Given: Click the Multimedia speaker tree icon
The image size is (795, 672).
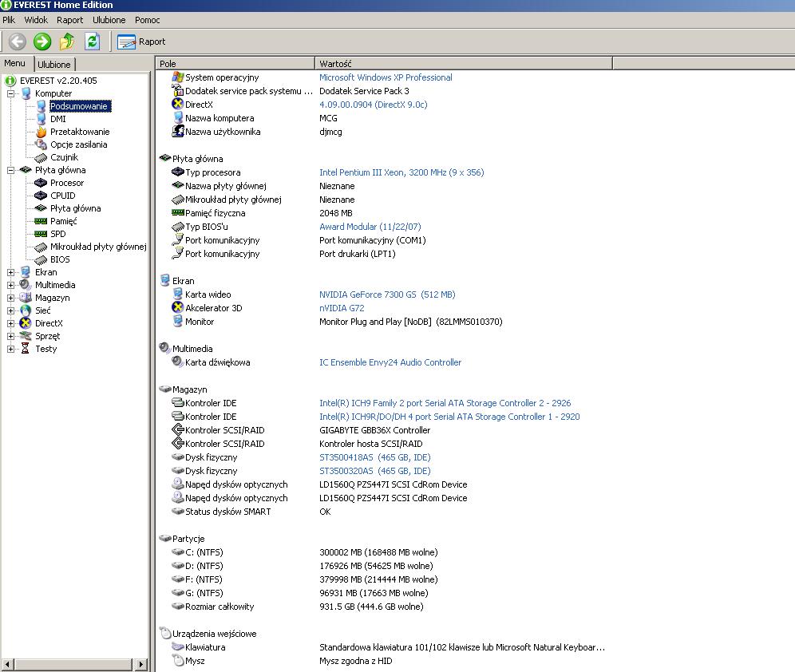Looking at the screenshot, I should tap(26, 285).
